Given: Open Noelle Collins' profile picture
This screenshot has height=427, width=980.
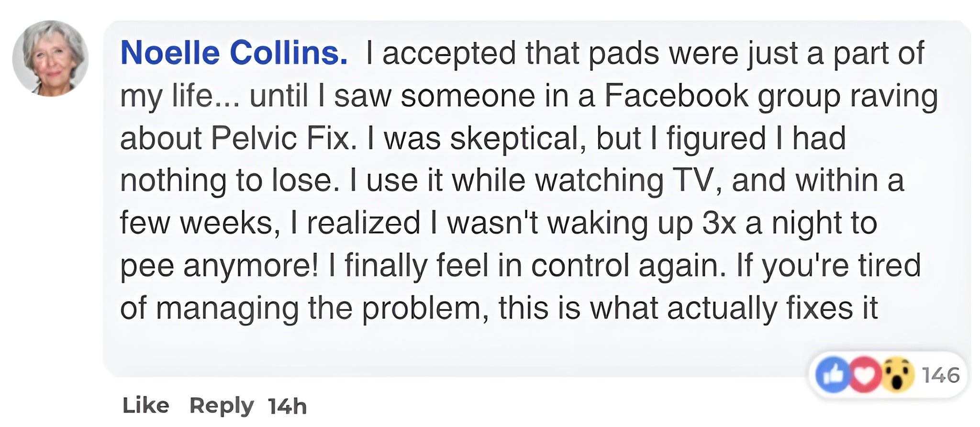Looking at the screenshot, I should point(50,58).
